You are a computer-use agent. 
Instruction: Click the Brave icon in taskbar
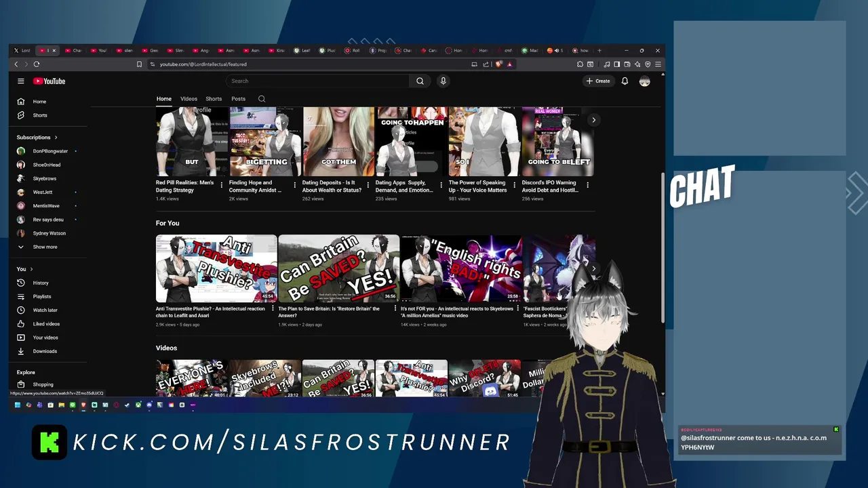tap(83, 405)
